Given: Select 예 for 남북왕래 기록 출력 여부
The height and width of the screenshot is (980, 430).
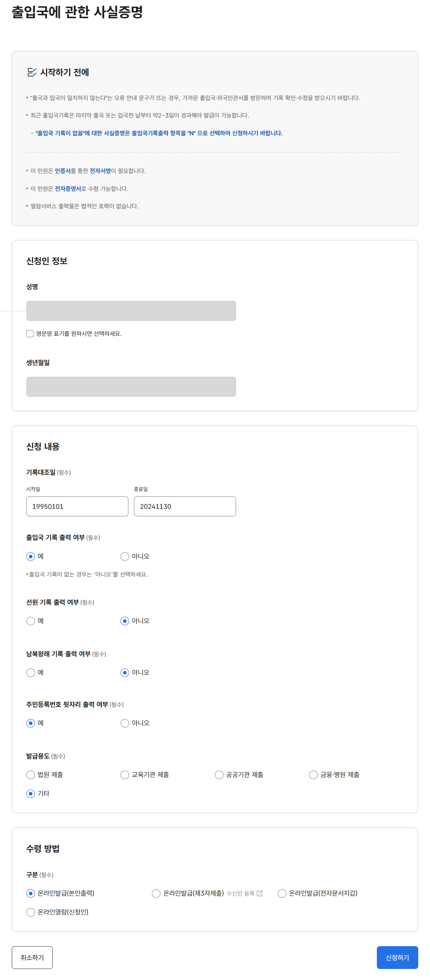Looking at the screenshot, I should [x=30, y=672].
